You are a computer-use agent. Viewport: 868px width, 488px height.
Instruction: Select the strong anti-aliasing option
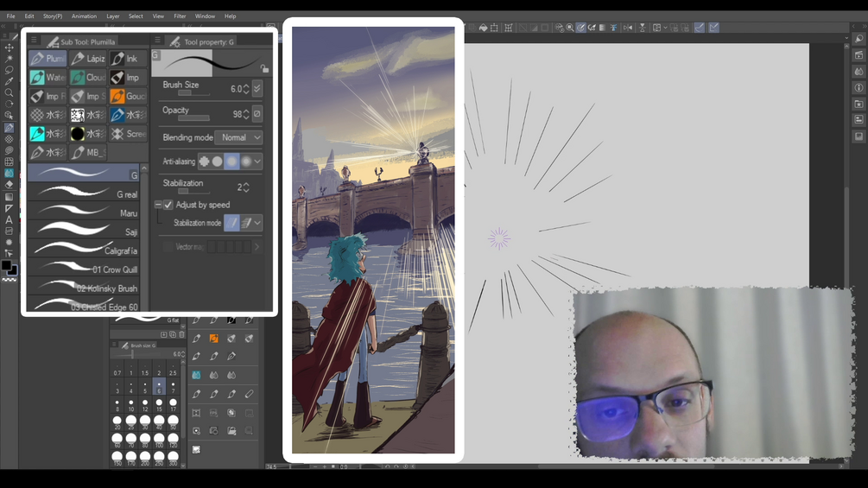(x=245, y=162)
